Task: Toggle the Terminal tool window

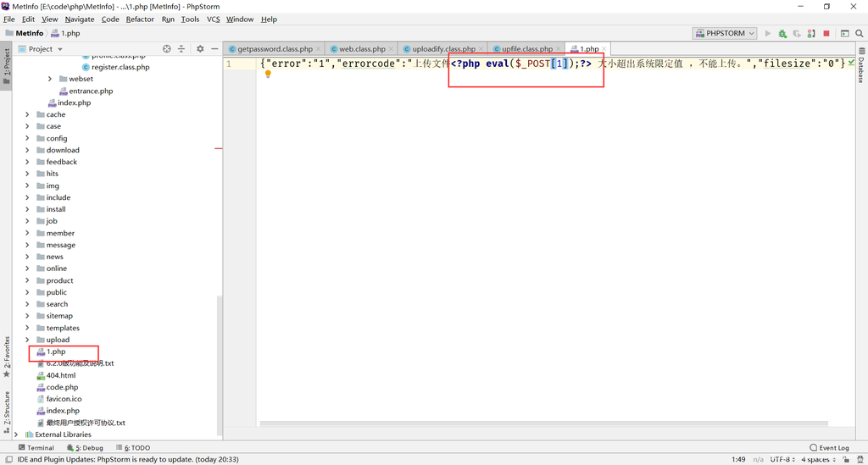Action: [x=36, y=448]
